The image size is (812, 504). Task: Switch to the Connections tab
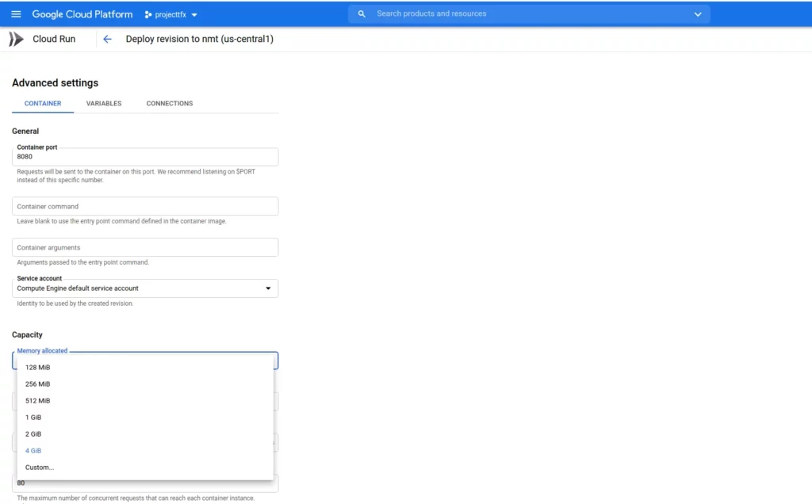[x=170, y=104]
